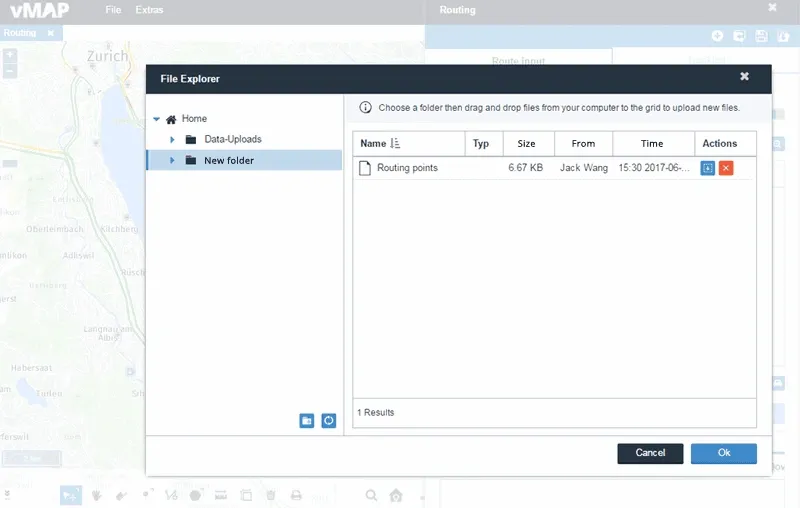Viewport: 800px width, 508px height.
Task: Download the Routing points file
Action: pyautogui.click(x=707, y=168)
